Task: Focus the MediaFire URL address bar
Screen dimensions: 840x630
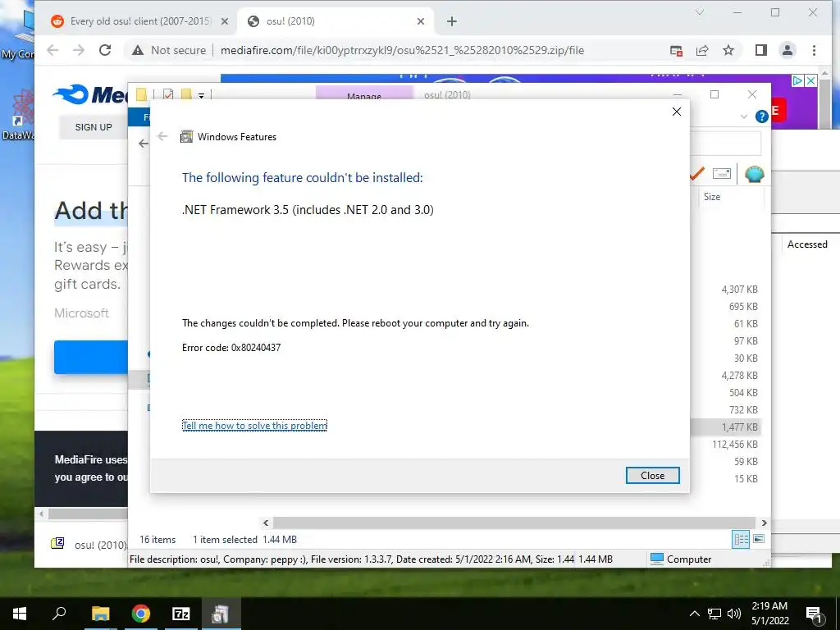Action: tap(402, 50)
